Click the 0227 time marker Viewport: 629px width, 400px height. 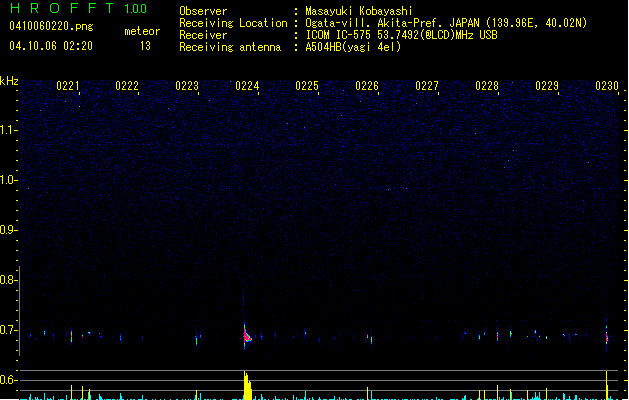point(427,86)
